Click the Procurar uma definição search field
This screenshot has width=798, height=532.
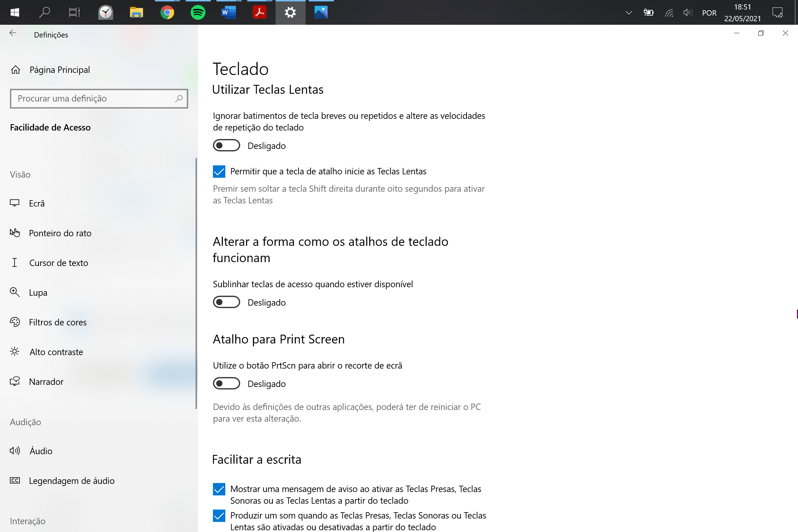92,99
